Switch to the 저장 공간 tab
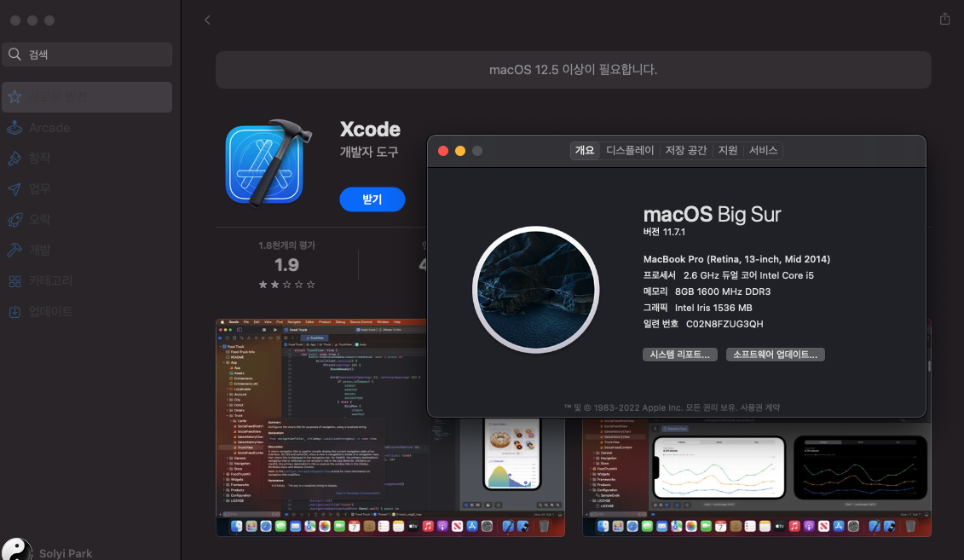This screenshot has width=964, height=560. 685,151
